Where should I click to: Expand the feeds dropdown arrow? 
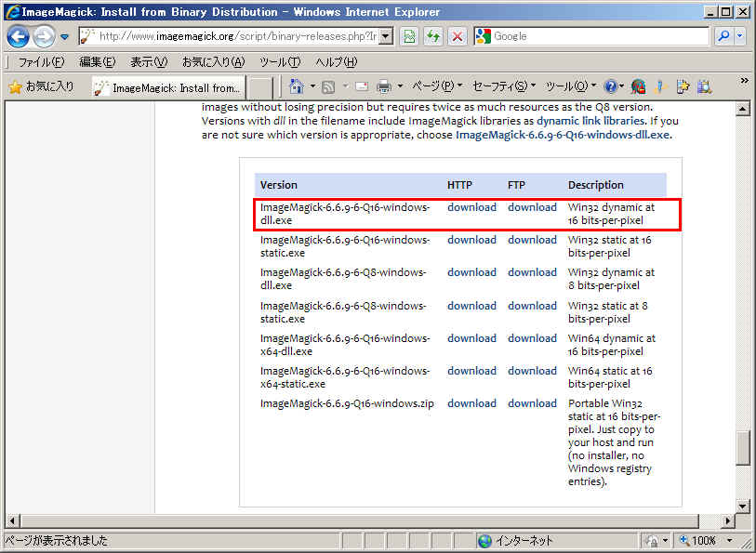[x=345, y=86]
